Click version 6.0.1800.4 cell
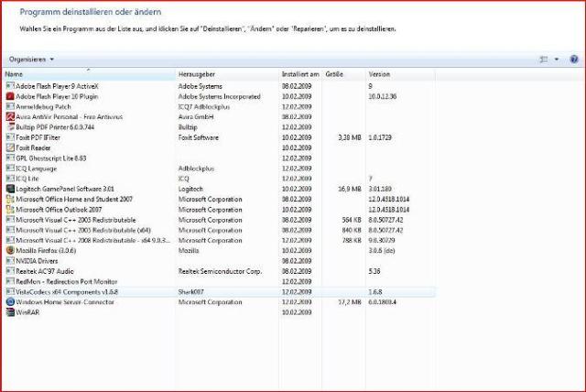Viewport: 586px width, 392px height. (x=383, y=302)
